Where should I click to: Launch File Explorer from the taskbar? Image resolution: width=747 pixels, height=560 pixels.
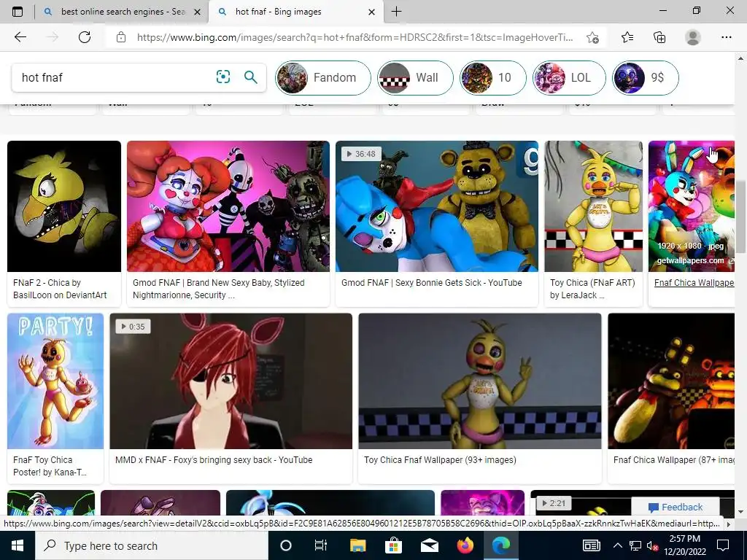click(357, 545)
